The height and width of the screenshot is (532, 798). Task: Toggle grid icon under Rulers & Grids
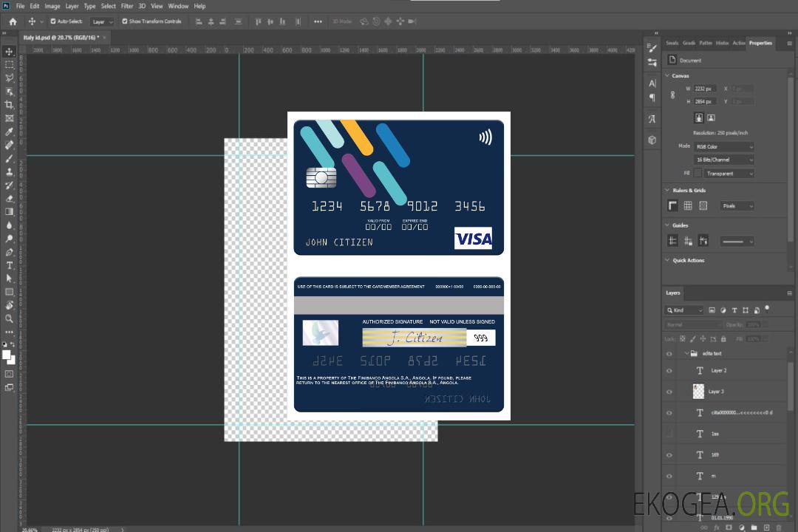click(688, 205)
